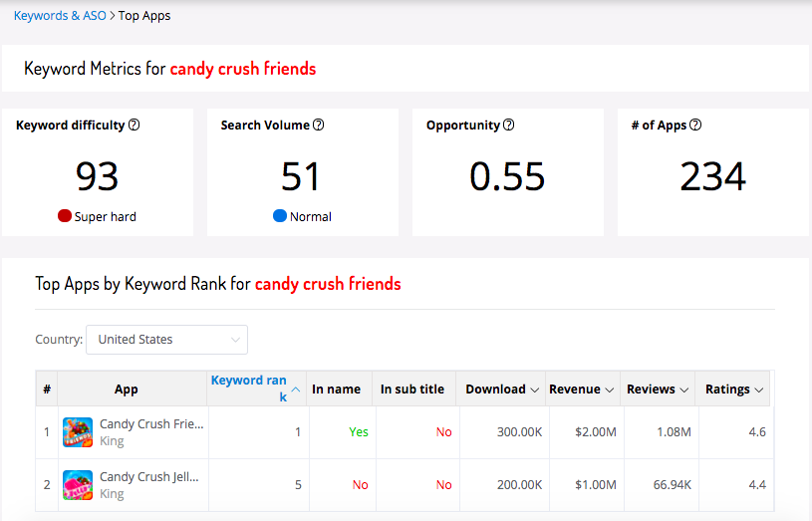Viewport: 812px width, 521px height.
Task: Open the Candy Crush Frie... app name
Action: 151,423
